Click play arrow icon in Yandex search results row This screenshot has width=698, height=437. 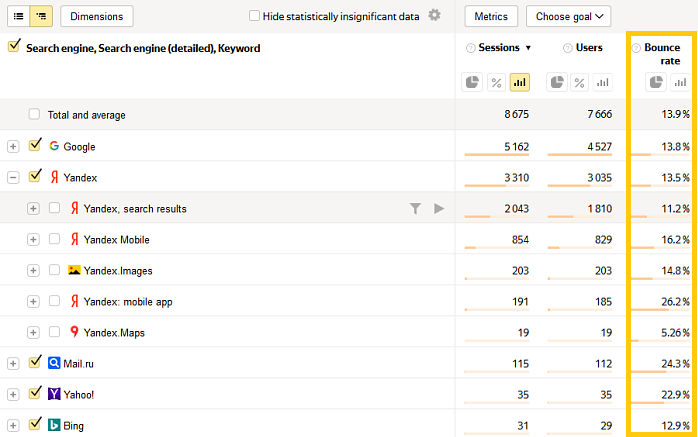[x=438, y=208]
